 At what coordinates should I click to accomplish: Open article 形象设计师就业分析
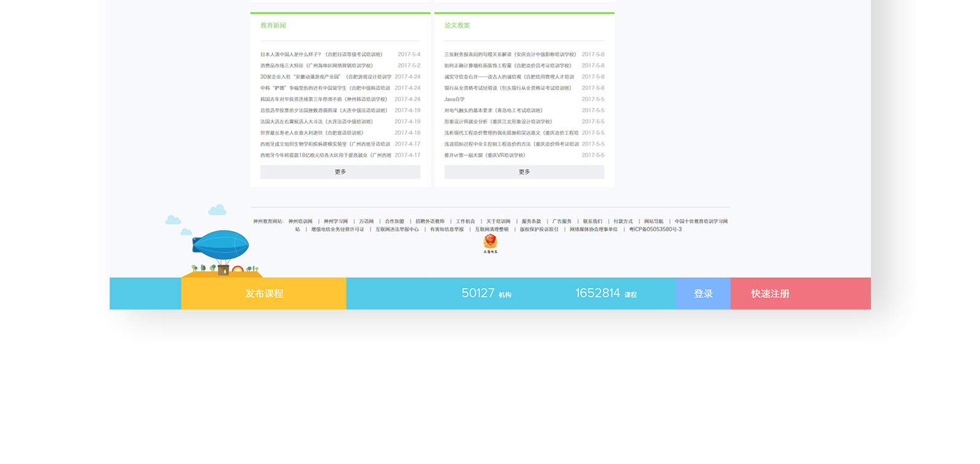click(498, 122)
